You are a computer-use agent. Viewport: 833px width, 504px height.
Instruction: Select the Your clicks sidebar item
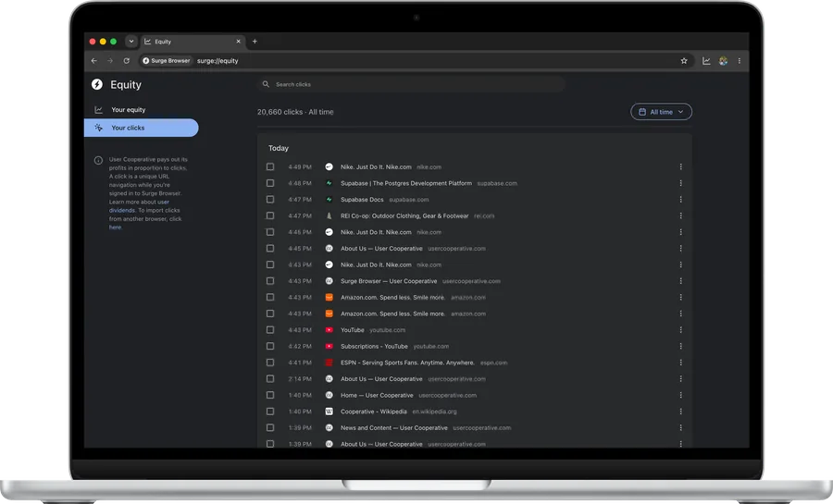(x=142, y=128)
